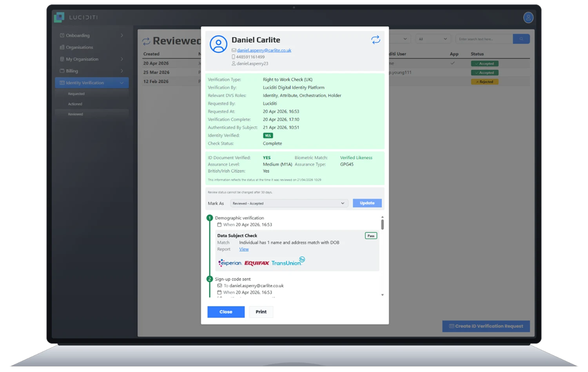Open the Billing menu item
The height and width of the screenshot is (372, 588).
coord(72,71)
